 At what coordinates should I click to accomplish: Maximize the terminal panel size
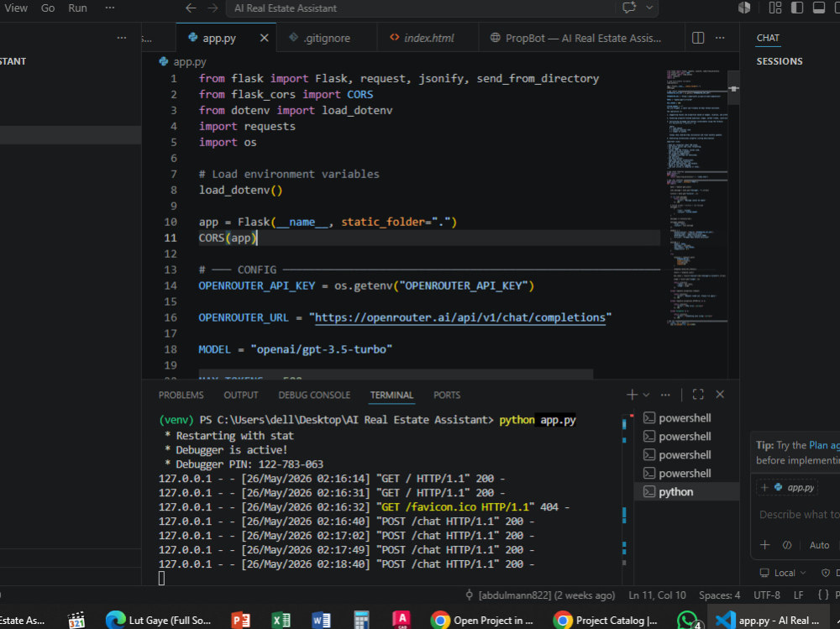(698, 395)
